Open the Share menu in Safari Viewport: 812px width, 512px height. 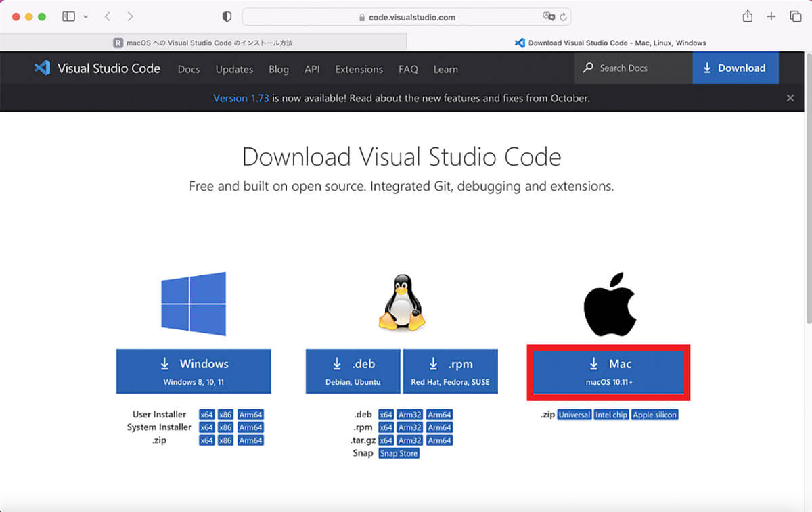747,16
